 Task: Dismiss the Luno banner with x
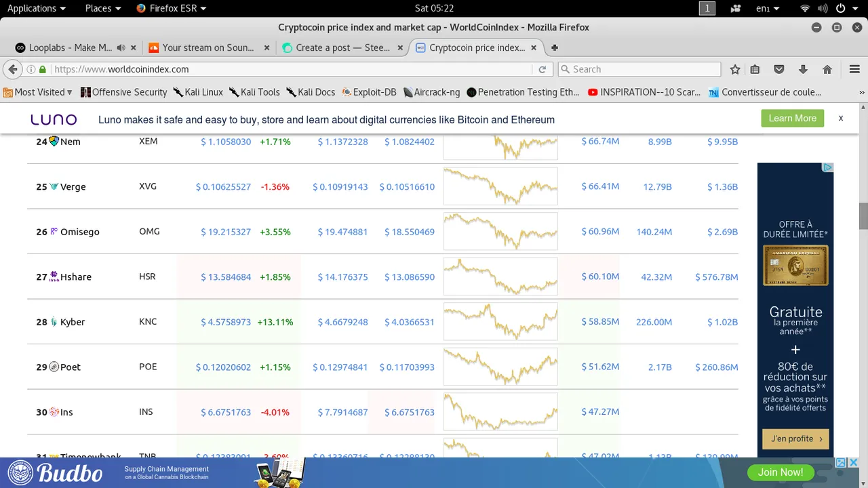(x=841, y=118)
